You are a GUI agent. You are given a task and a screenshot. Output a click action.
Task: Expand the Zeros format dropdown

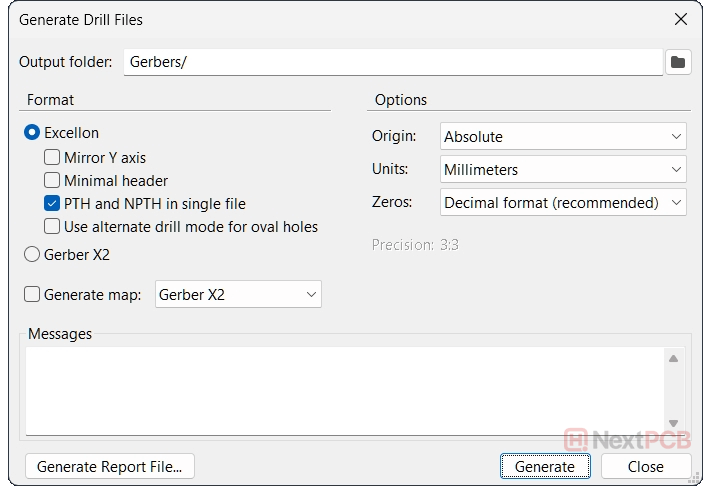tap(563, 203)
